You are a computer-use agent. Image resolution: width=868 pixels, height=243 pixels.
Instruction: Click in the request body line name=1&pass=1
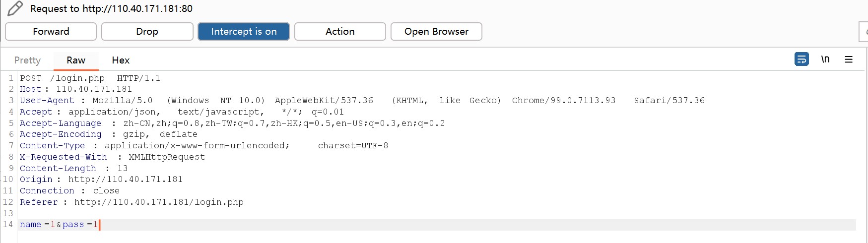59,225
